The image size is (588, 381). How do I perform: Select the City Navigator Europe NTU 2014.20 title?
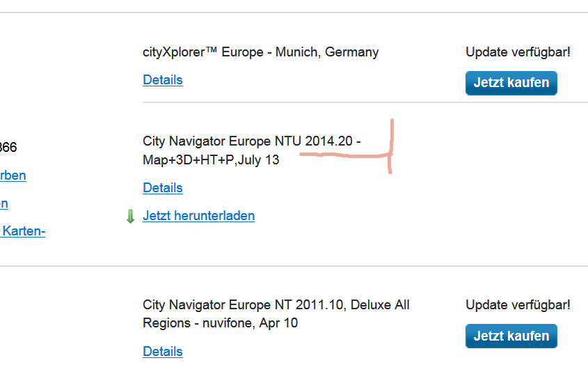[x=252, y=150]
